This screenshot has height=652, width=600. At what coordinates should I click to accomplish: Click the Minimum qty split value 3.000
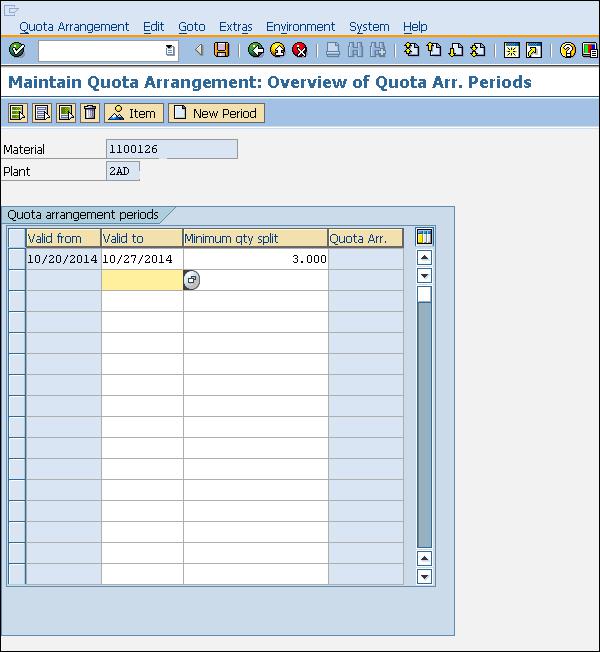click(255, 259)
